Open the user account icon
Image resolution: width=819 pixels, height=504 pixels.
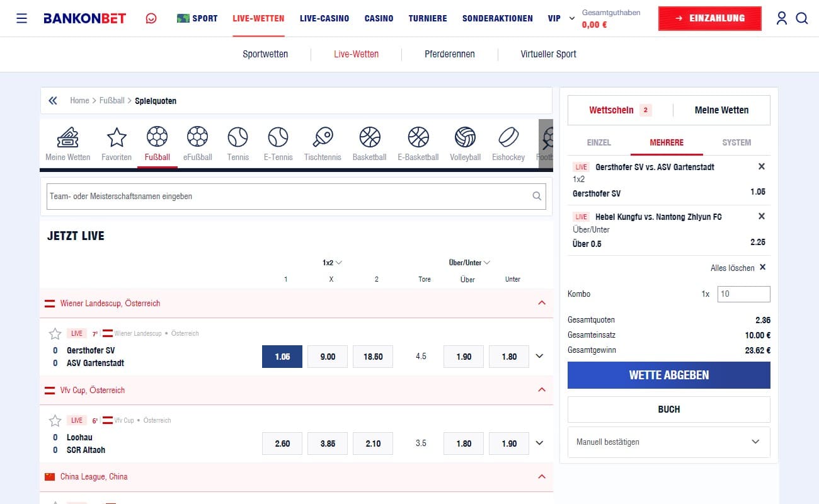[782, 18]
